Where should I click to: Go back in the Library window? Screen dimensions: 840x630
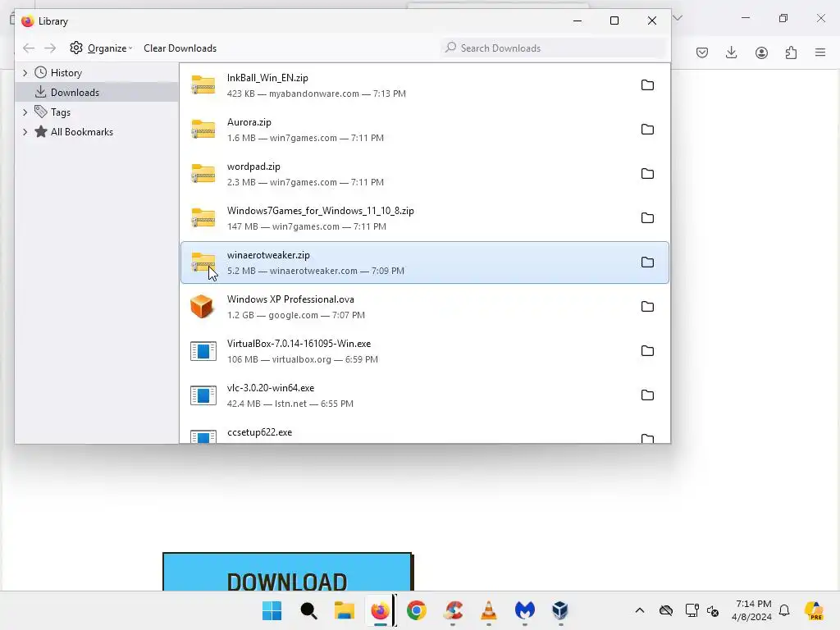pyautogui.click(x=29, y=48)
